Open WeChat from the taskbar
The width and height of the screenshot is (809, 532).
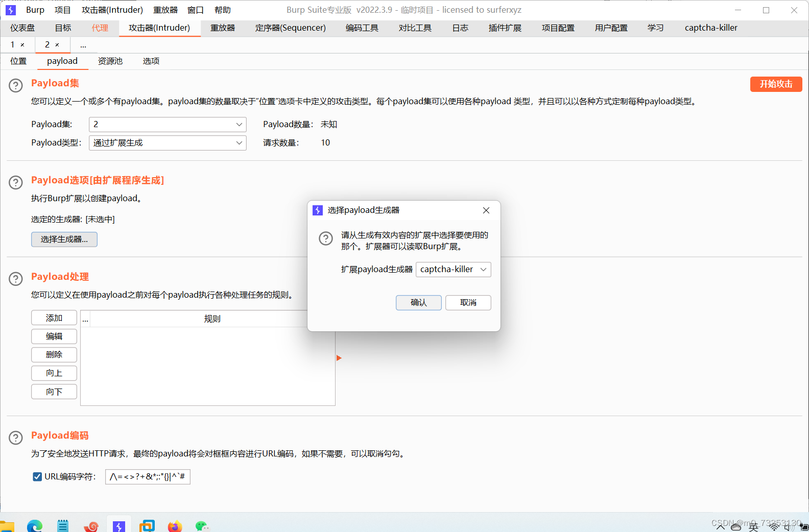pyautogui.click(x=202, y=526)
